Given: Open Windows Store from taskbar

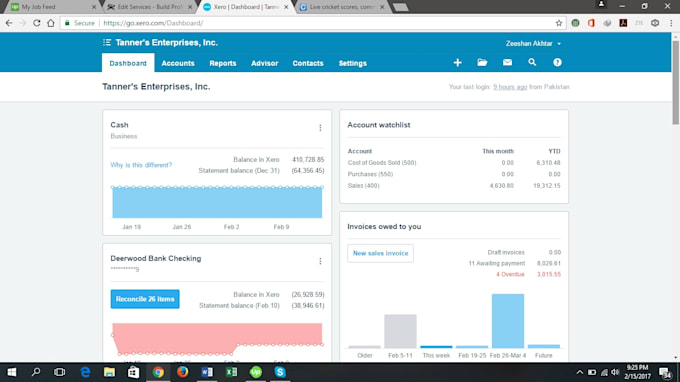Looking at the screenshot, I should [x=134, y=372].
